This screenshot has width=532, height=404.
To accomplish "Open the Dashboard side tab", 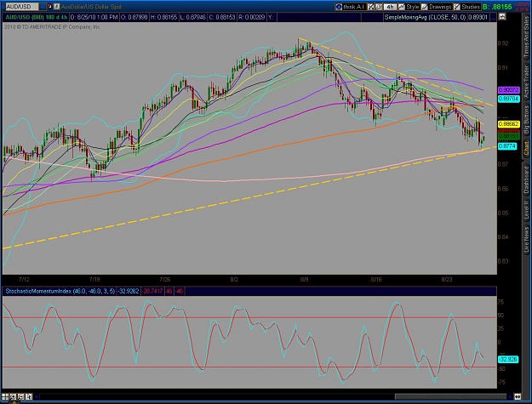I will tap(526, 180).
